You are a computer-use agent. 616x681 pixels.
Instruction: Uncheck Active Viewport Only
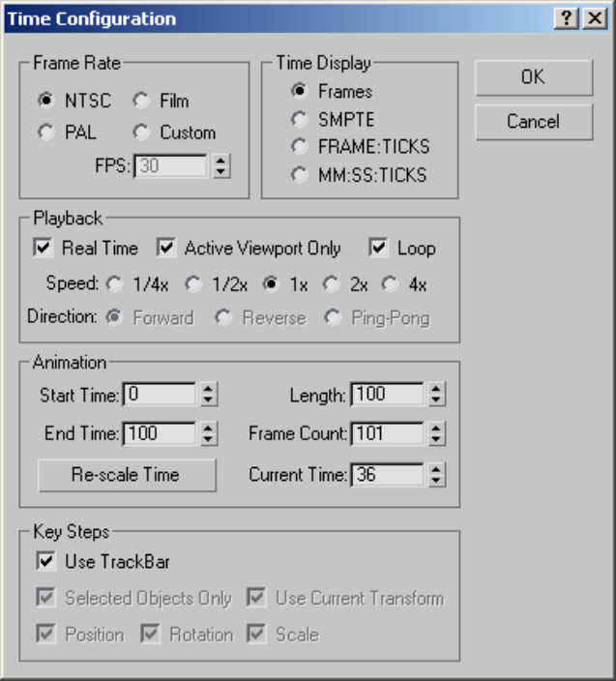(166, 249)
